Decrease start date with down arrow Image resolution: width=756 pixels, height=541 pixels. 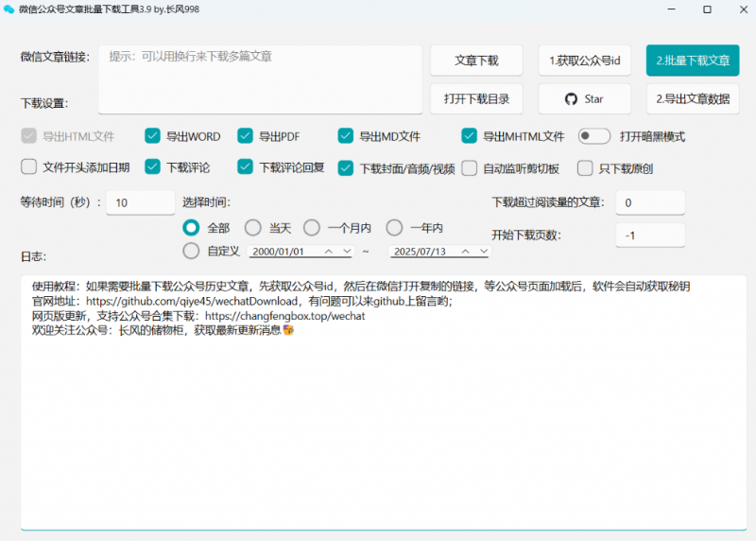coord(347,252)
